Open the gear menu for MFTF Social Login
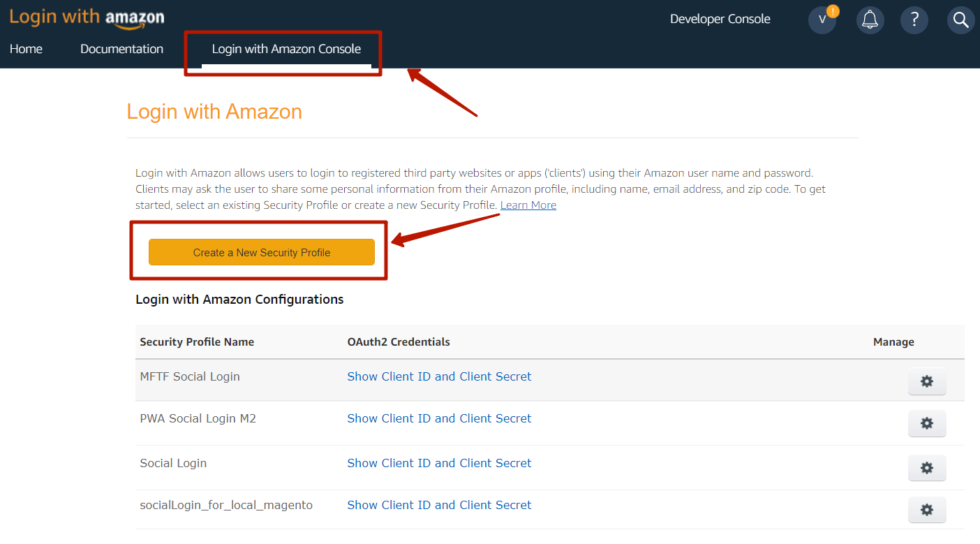Image resolution: width=980 pixels, height=544 pixels. [x=927, y=381]
